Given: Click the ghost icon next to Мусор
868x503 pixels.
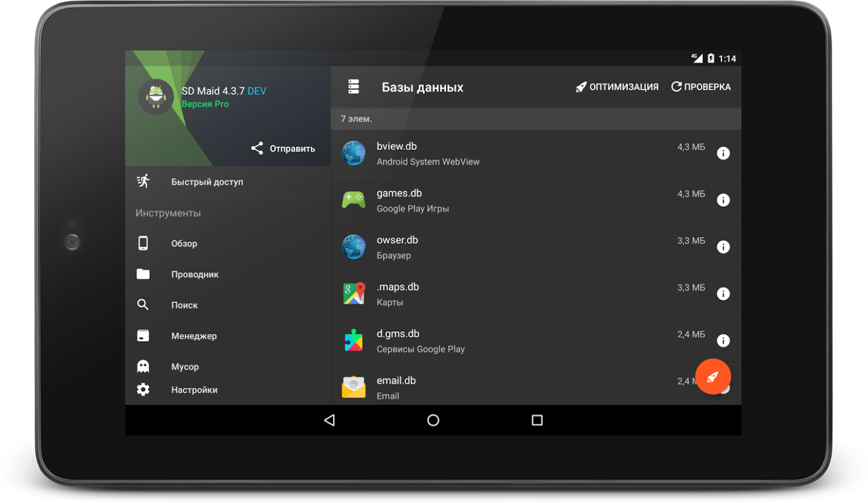Looking at the screenshot, I should point(143,366).
